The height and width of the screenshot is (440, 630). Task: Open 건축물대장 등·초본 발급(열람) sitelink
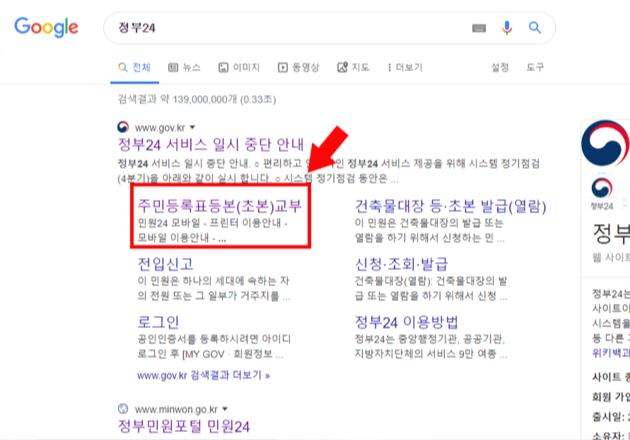[450, 206]
